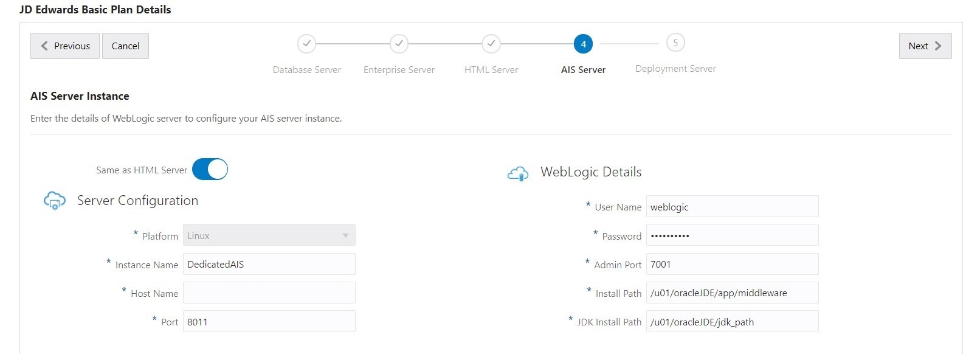Click the Host Name label

click(x=154, y=294)
